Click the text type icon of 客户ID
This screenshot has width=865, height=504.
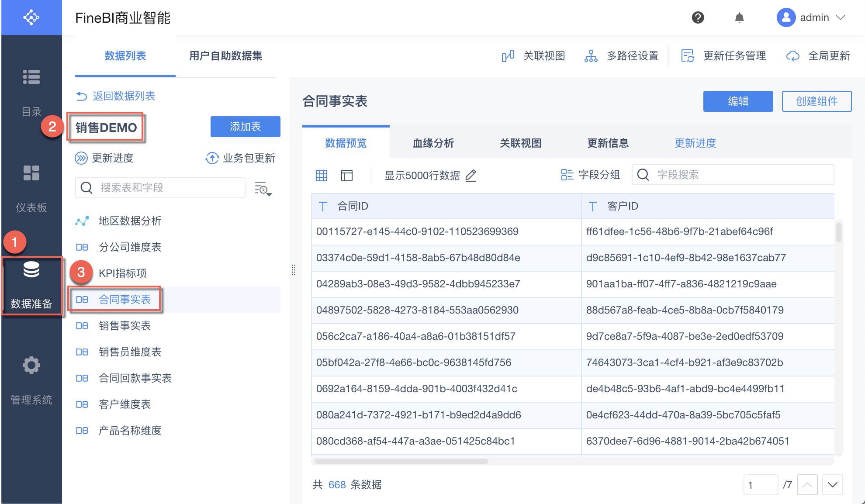click(593, 206)
